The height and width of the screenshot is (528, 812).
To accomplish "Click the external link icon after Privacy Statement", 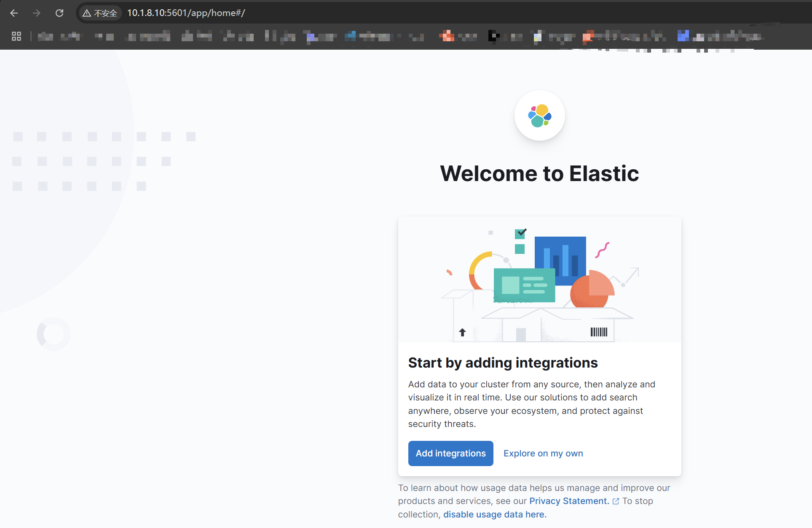I will pyautogui.click(x=616, y=501).
